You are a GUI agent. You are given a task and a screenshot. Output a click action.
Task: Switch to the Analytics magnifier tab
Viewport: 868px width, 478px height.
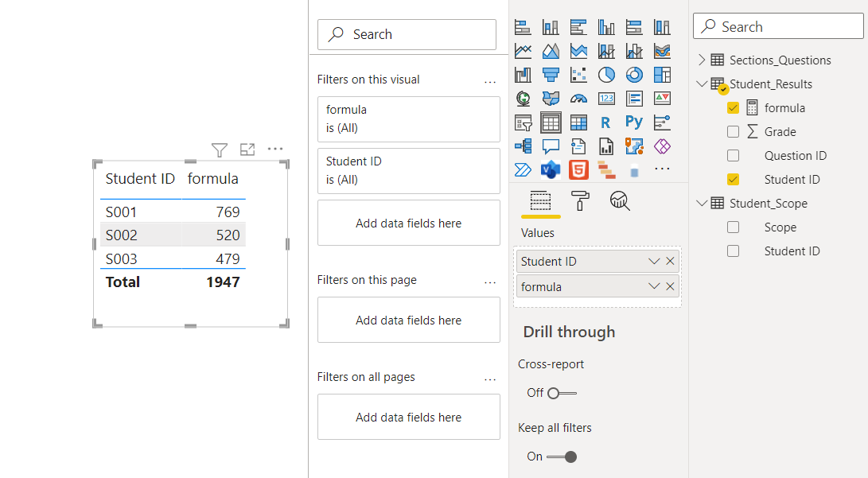[x=620, y=201]
